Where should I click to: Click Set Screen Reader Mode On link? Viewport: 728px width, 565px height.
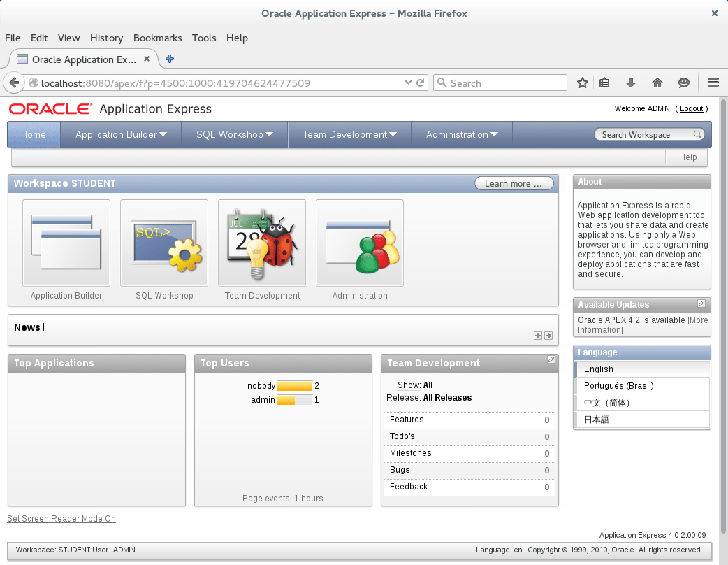click(61, 519)
